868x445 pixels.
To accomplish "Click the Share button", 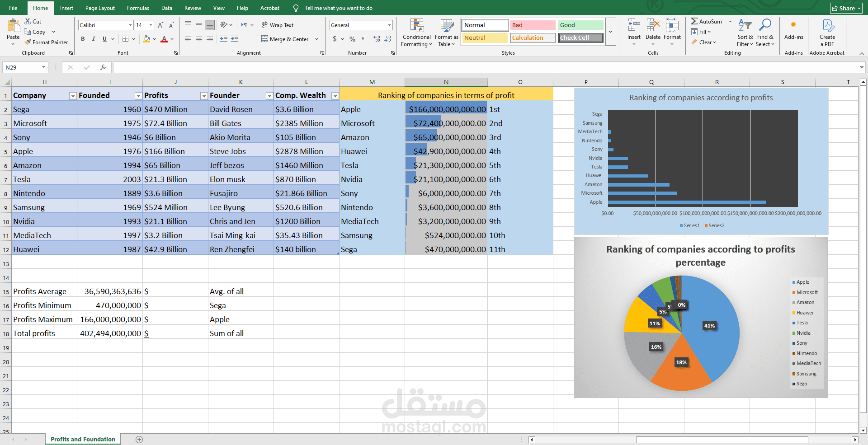I will click(x=846, y=8).
